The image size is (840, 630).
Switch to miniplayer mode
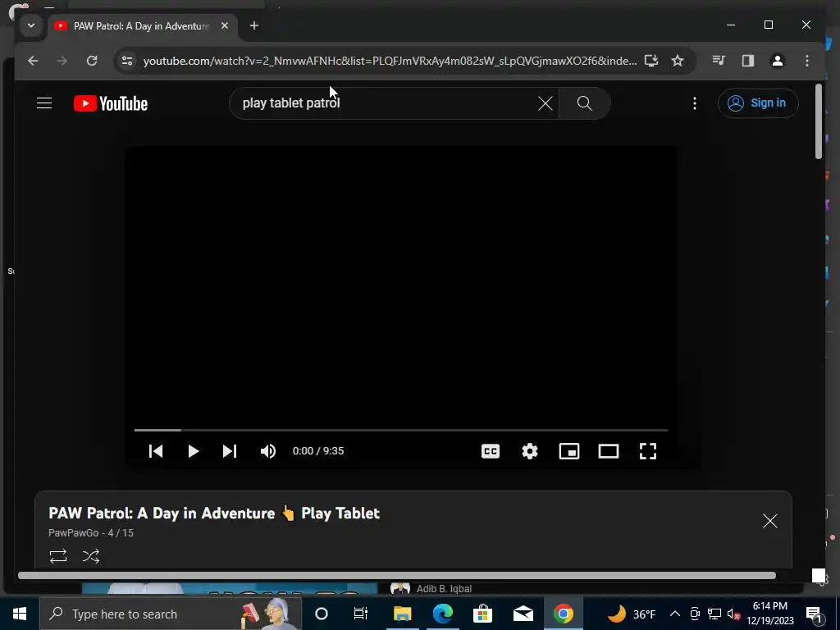click(x=569, y=451)
